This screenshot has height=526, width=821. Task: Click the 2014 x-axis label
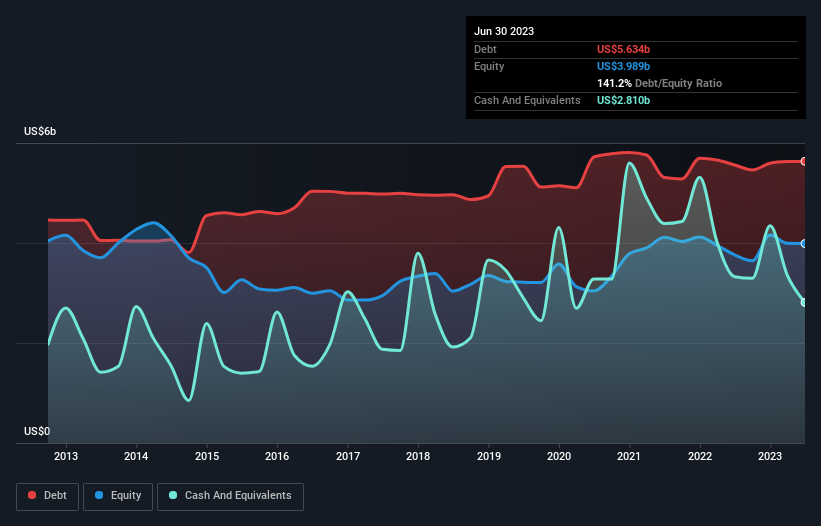tap(136, 456)
